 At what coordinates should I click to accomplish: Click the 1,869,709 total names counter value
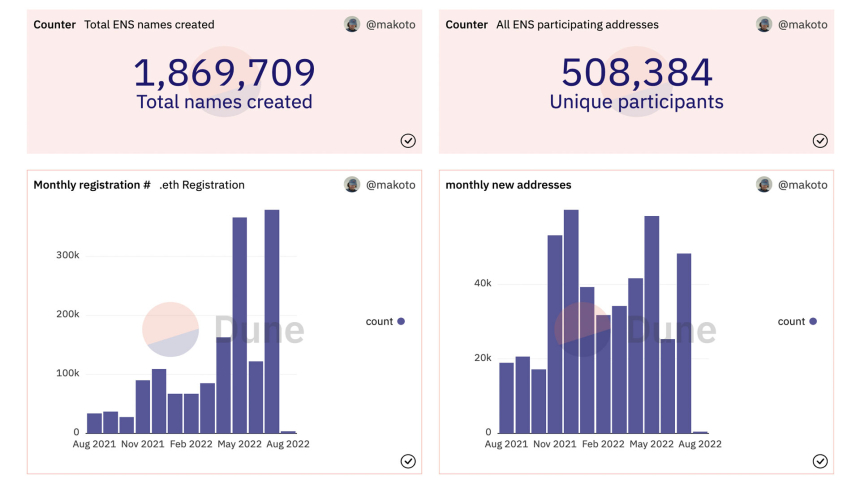pyautogui.click(x=224, y=72)
